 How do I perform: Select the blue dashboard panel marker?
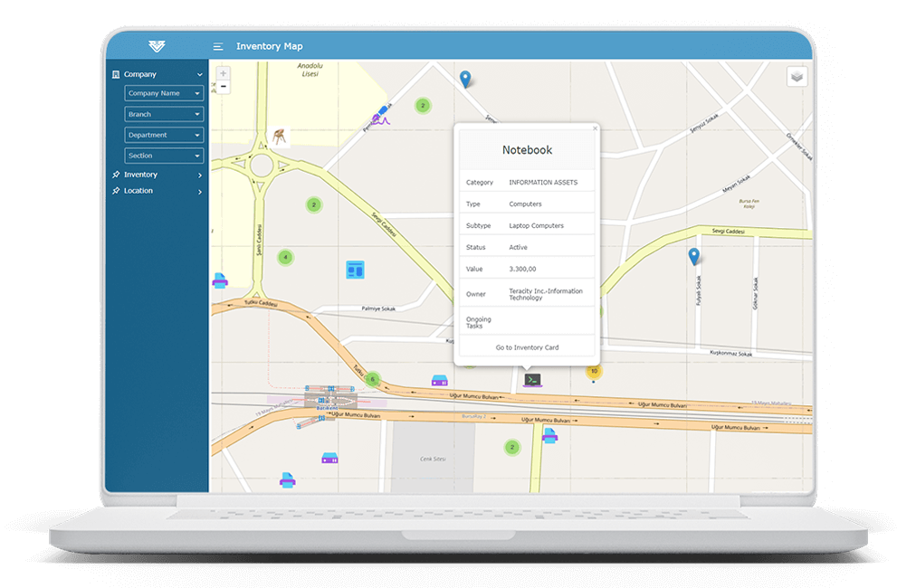pyautogui.click(x=355, y=270)
